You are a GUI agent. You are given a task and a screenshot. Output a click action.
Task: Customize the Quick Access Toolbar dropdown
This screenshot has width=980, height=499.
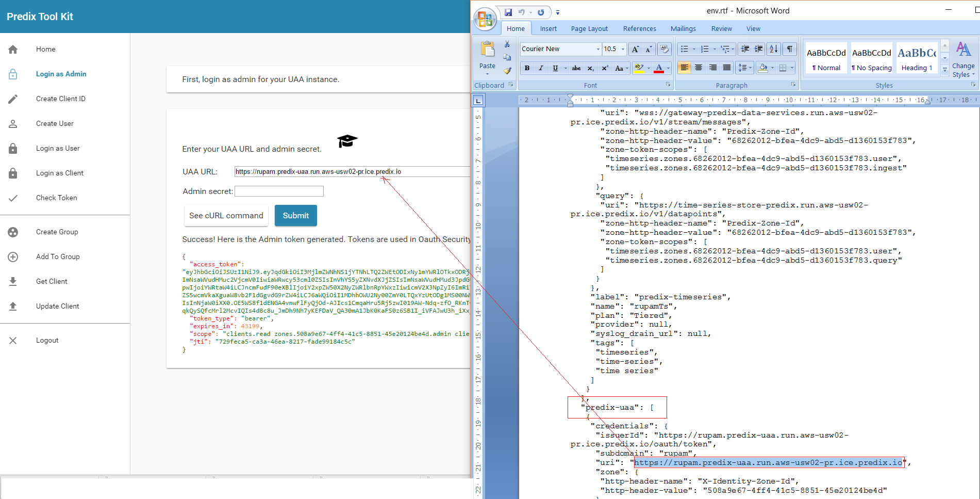coord(558,12)
